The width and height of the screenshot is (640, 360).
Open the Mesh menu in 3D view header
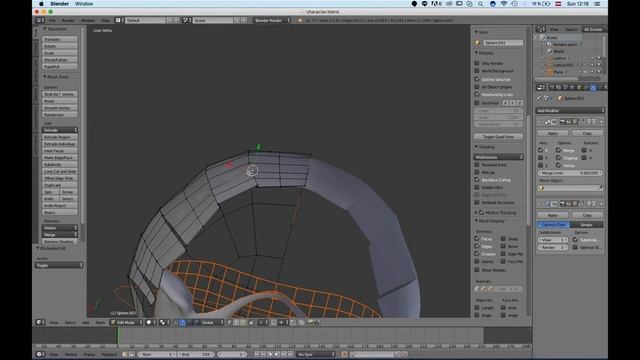pyautogui.click(x=100, y=322)
